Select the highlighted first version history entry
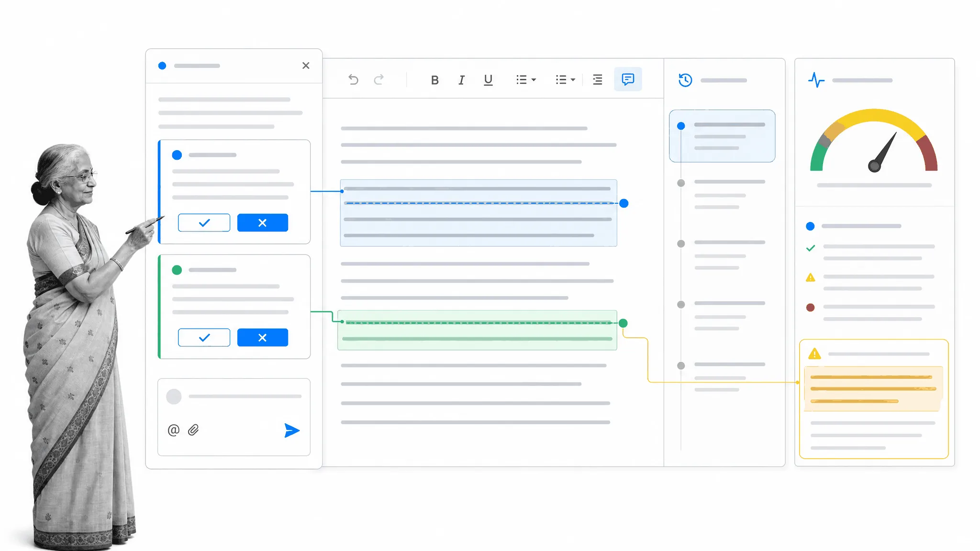The image size is (980, 551). tap(722, 136)
